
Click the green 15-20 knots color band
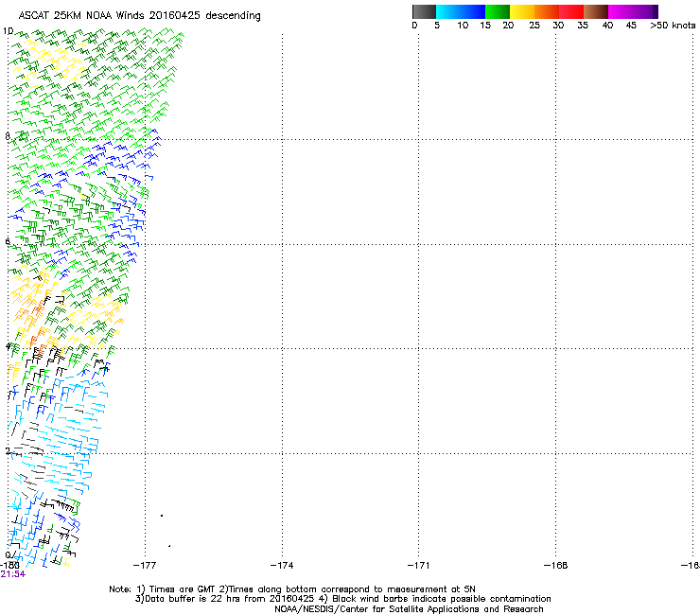click(x=498, y=11)
